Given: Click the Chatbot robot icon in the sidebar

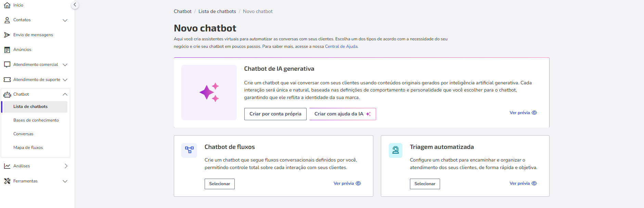Looking at the screenshot, I should tap(7, 95).
